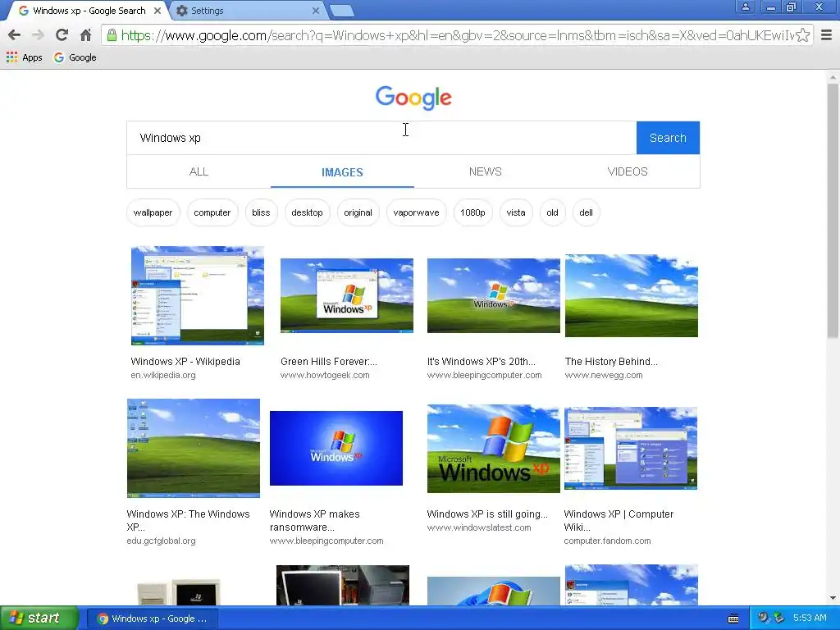The width and height of the screenshot is (840, 630).
Task: Click the It's Windows XP's 20th title
Action: (481, 362)
